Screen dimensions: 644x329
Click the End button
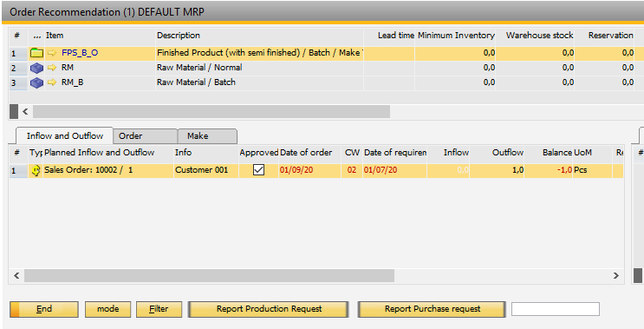(x=44, y=309)
